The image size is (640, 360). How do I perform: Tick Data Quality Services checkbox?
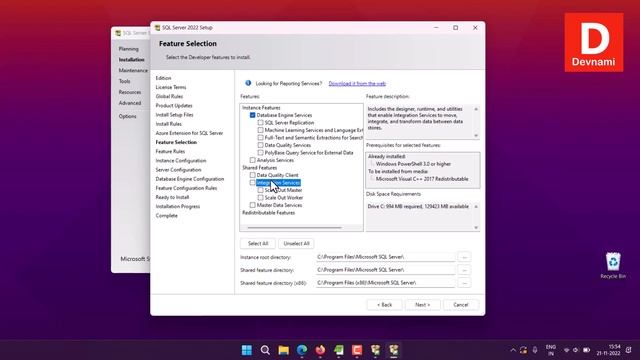pos(260,145)
